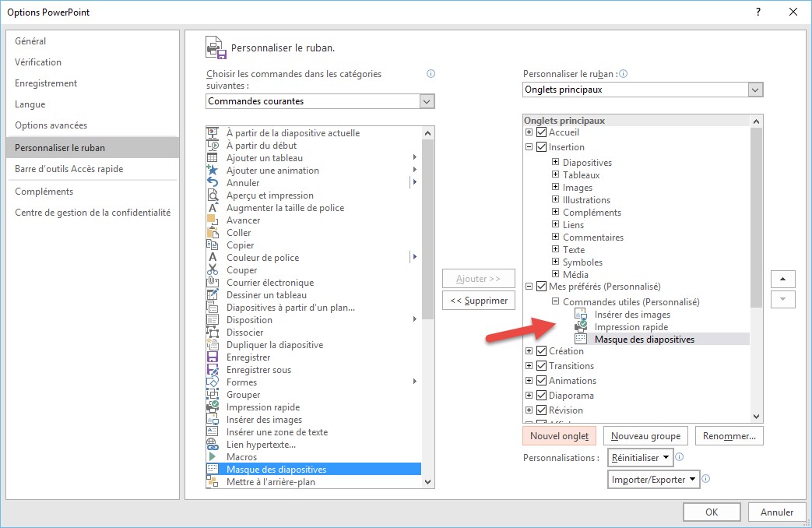This screenshot has height=528, width=812.
Task: Click the 'Lien hypertexte...' globe icon
Action: 213,444
